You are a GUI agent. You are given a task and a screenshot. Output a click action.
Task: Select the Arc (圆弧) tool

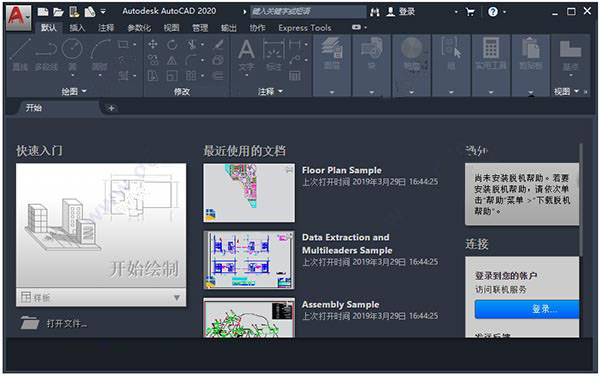point(100,55)
